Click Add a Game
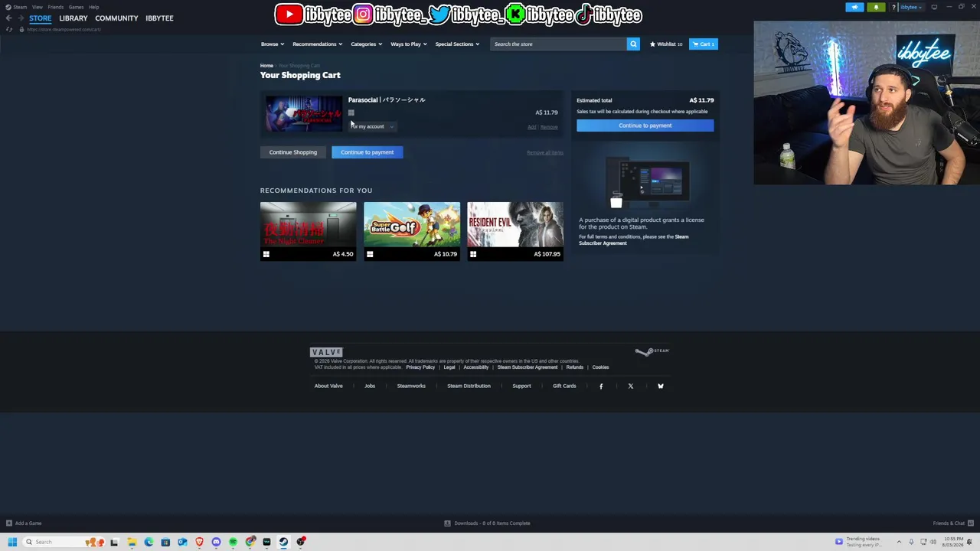Viewport: 980px width, 551px height. pos(24,523)
